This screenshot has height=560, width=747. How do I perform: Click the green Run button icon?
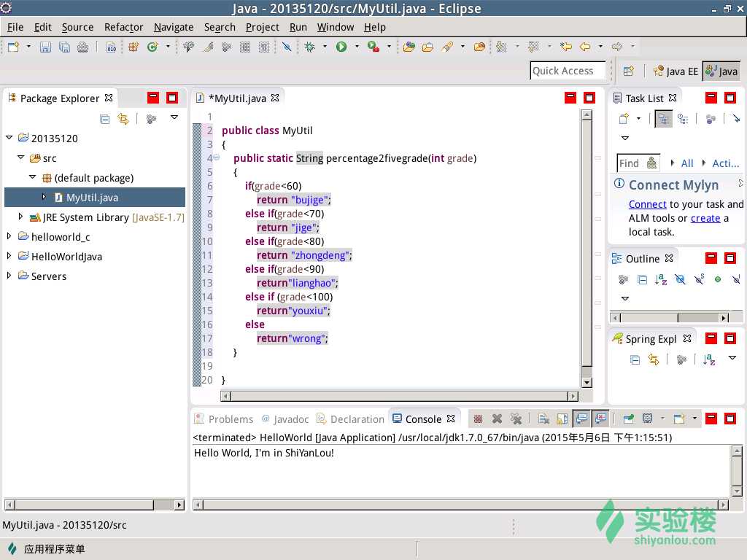pyautogui.click(x=341, y=47)
